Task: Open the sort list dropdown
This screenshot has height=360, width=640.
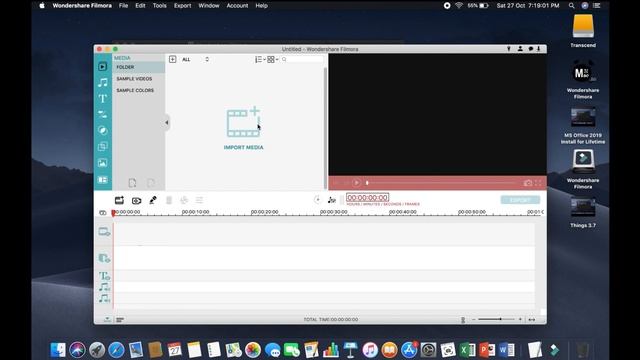Action: point(260,60)
